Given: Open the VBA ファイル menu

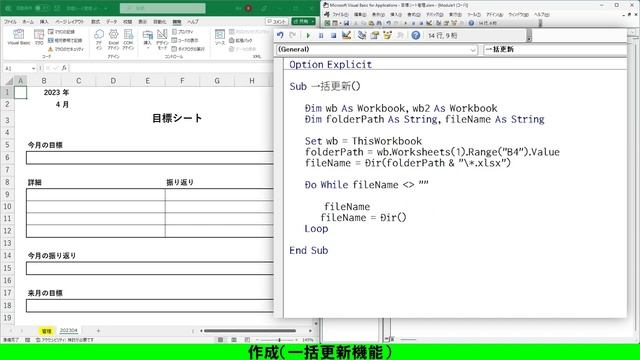Looking at the screenshot, I should pos(340,14).
